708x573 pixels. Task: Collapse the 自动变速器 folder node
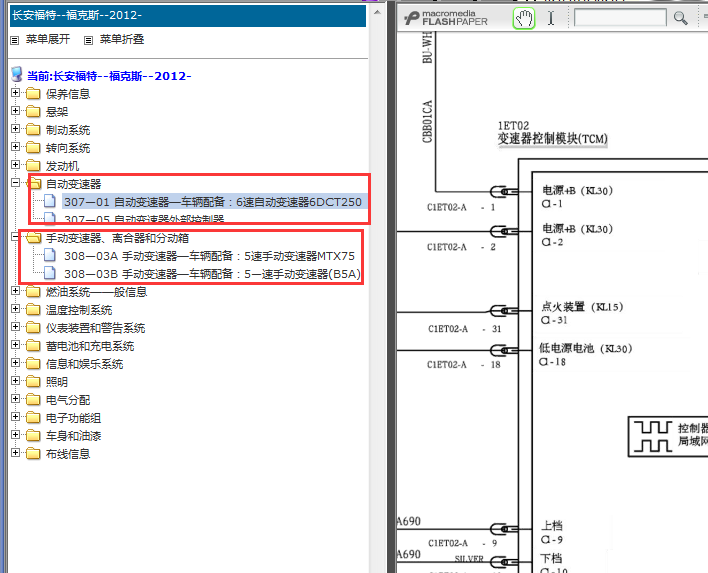tap(15, 183)
